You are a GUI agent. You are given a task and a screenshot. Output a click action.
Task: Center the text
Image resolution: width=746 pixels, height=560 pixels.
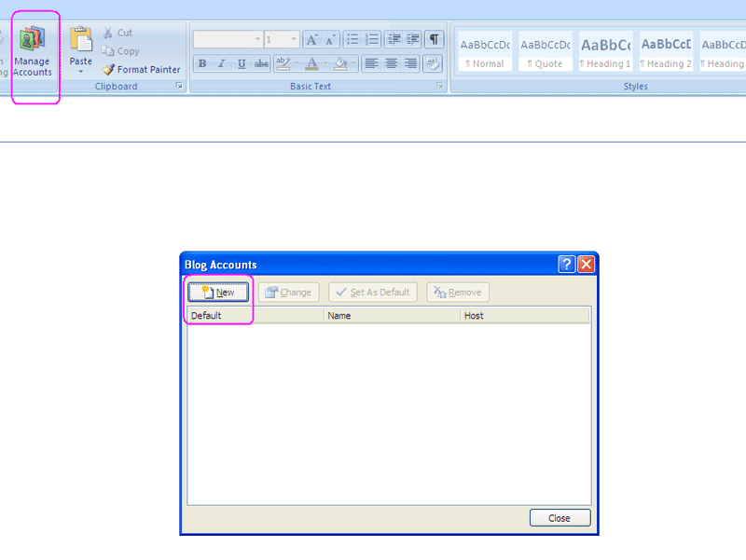pyautogui.click(x=391, y=63)
